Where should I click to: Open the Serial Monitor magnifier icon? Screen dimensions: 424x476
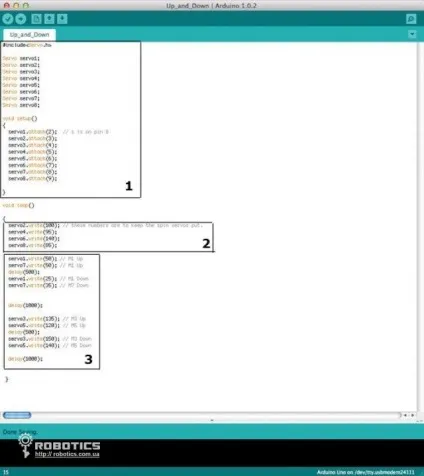coord(411,19)
